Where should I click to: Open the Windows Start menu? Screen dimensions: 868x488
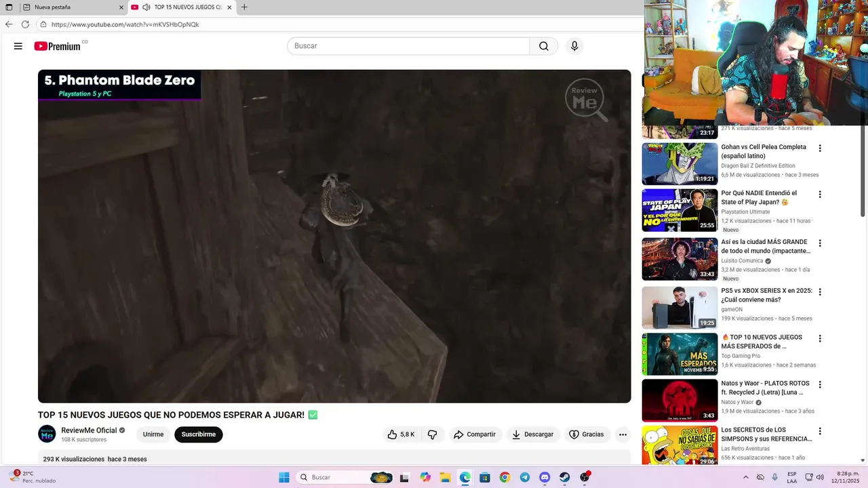pyautogui.click(x=284, y=477)
